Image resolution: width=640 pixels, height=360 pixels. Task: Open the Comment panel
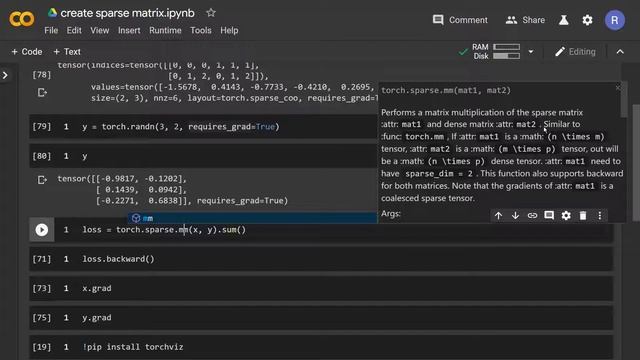pos(460,20)
